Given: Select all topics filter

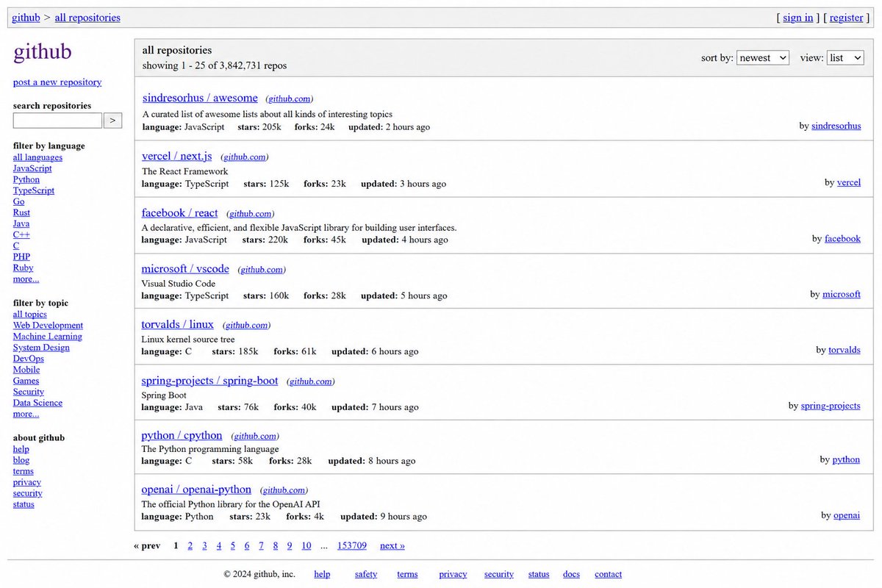Looking at the screenshot, I should 30,315.
